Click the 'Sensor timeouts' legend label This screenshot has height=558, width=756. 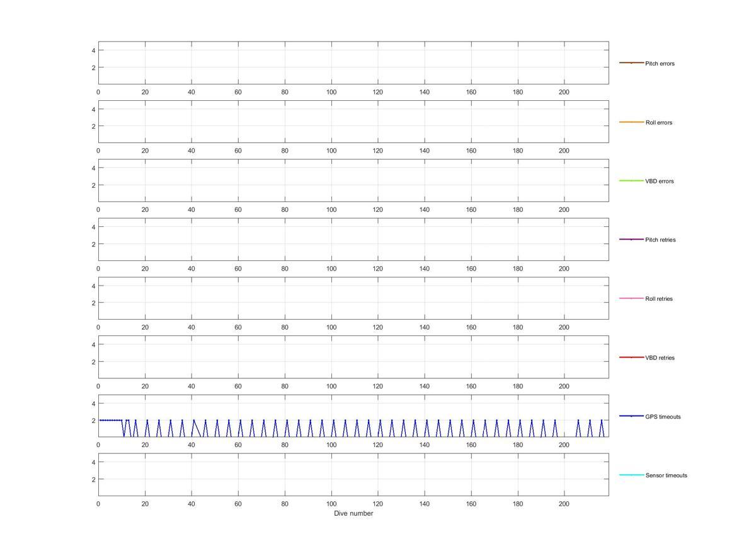tap(666, 475)
